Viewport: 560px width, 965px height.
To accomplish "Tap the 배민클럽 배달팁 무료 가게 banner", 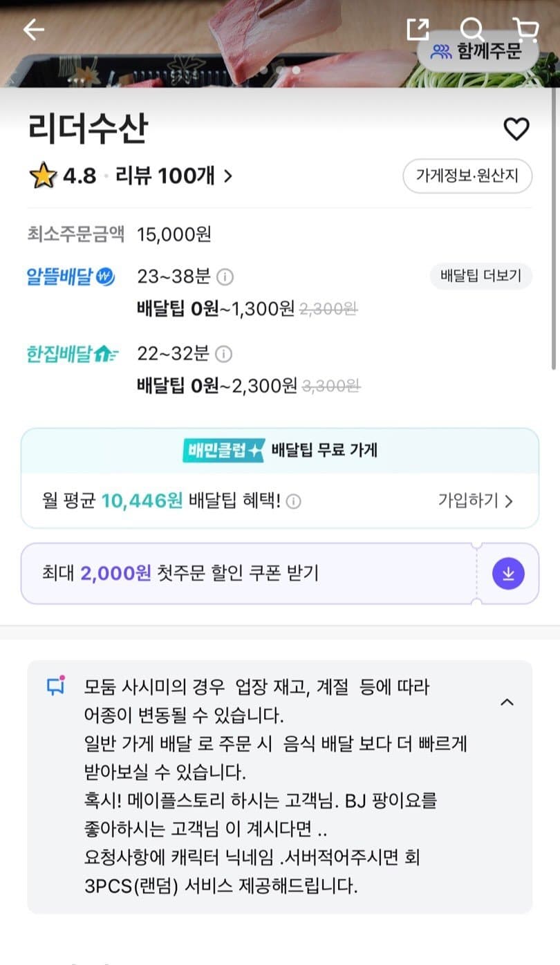I will tap(279, 451).
